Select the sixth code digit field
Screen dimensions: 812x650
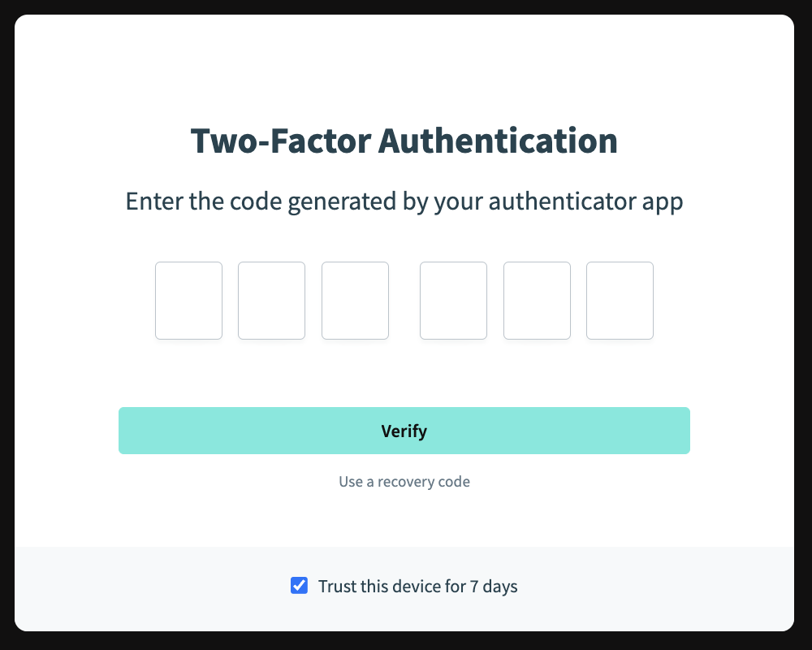(x=620, y=301)
